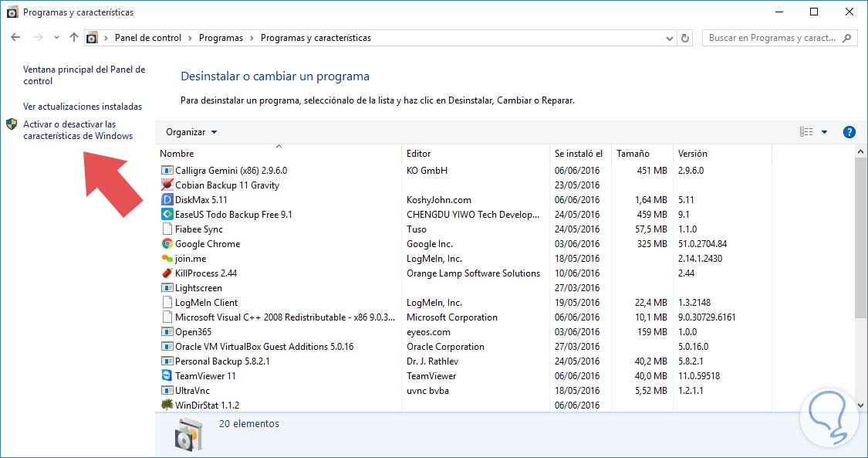The image size is (868, 458).
Task: Select the Google Chrome row name
Action: [x=208, y=244]
